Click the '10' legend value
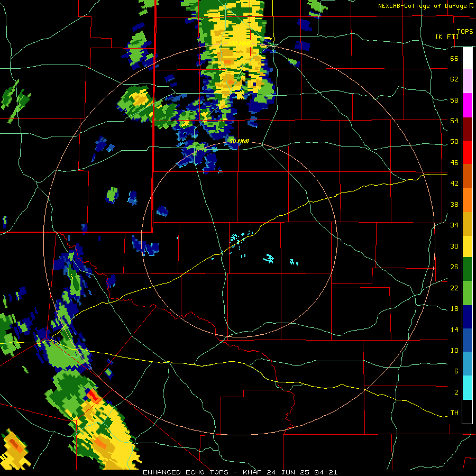 (x=454, y=350)
